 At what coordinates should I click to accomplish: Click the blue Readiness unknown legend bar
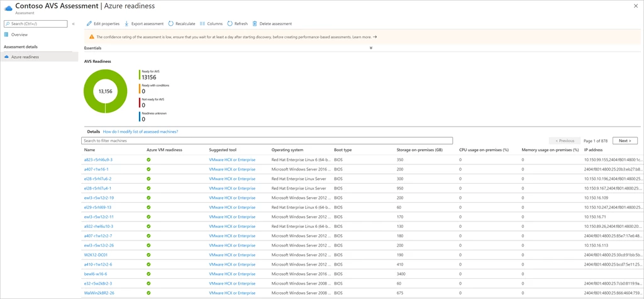tap(140, 116)
